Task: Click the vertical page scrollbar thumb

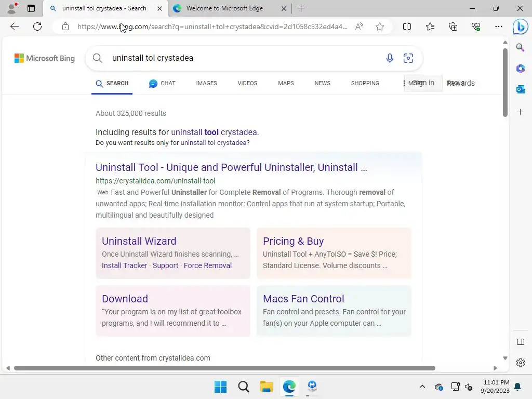Action: point(505,83)
